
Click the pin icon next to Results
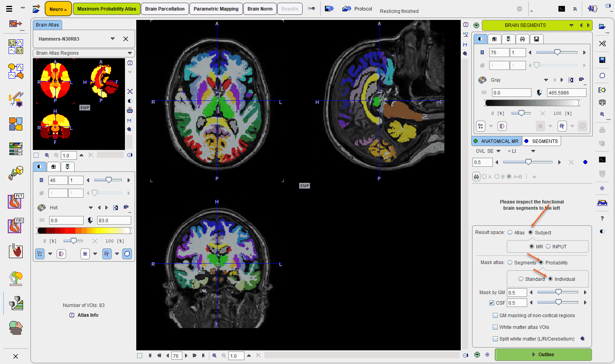[x=311, y=9]
